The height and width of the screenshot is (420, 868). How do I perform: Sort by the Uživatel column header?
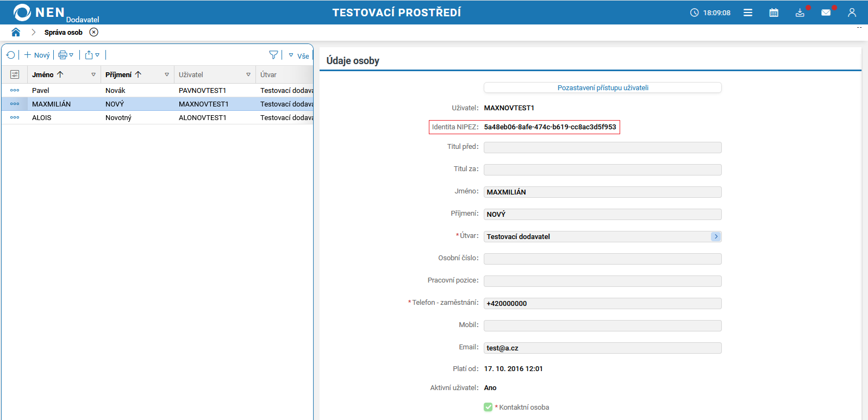tap(191, 74)
